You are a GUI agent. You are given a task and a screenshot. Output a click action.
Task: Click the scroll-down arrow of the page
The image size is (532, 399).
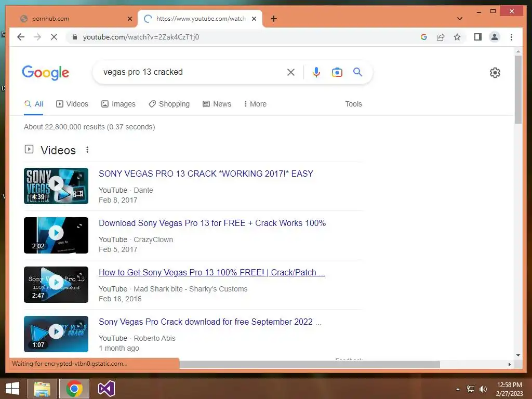[x=518, y=355]
